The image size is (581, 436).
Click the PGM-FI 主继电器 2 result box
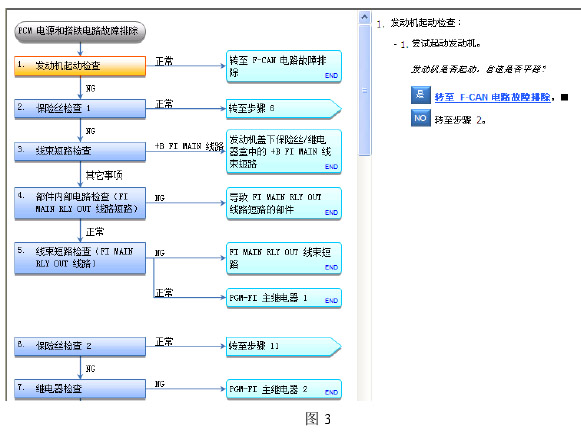coord(284,389)
